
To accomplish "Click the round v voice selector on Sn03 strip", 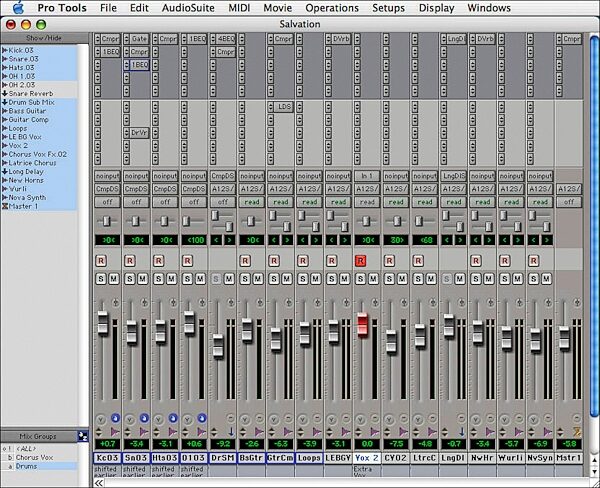I will click(x=130, y=420).
